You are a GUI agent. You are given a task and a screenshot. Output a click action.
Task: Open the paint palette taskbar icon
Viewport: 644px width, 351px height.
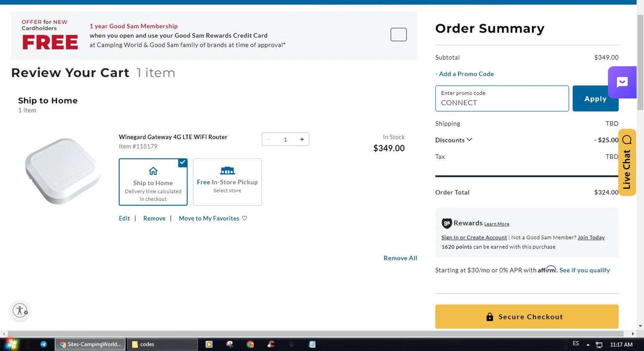coord(230,344)
